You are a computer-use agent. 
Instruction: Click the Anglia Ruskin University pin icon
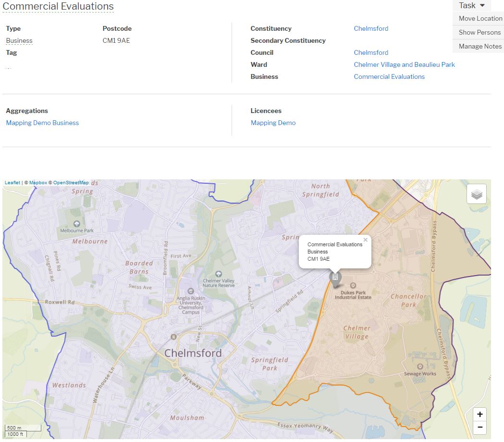coord(191,291)
